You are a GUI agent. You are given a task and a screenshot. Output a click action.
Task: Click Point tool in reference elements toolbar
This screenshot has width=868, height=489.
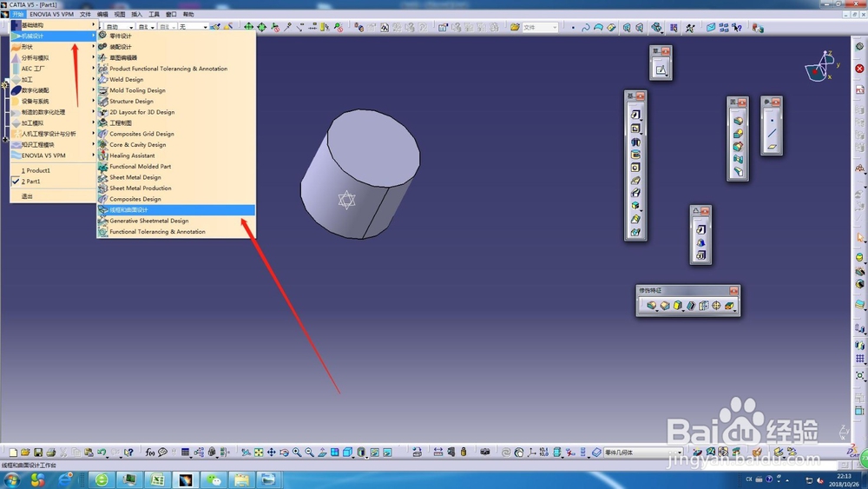pyautogui.click(x=773, y=120)
